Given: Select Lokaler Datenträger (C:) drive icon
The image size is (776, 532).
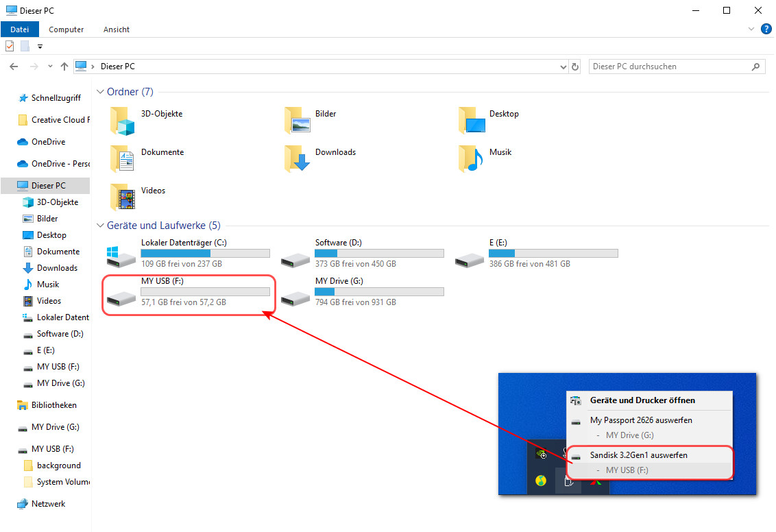Looking at the screenshot, I should click(x=121, y=258).
